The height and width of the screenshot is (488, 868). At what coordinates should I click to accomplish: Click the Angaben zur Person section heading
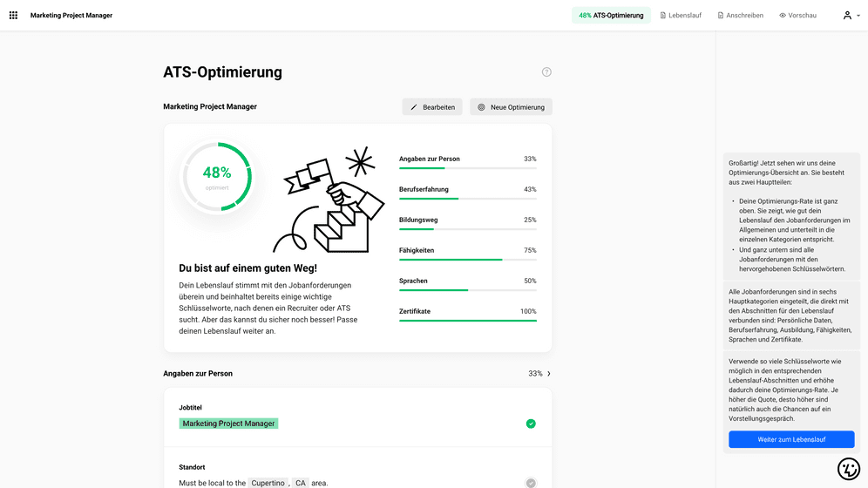(198, 374)
